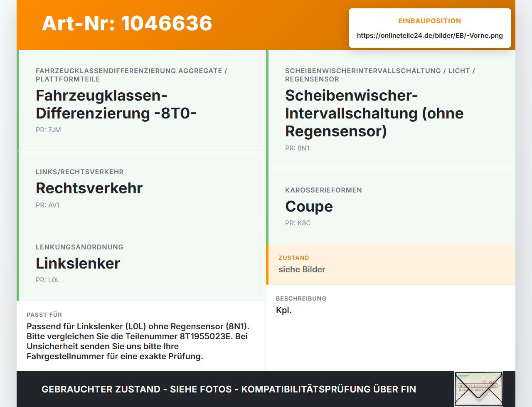The height and width of the screenshot is (407, 532).
Task: Click the EINBAUPOSITION heading
Action: click(430, 21)
